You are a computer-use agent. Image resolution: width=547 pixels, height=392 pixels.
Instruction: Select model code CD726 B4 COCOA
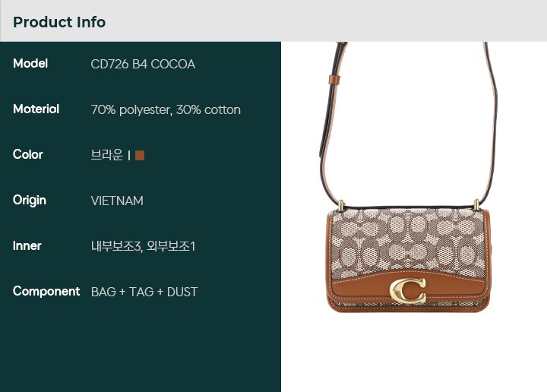coord(143,64)
